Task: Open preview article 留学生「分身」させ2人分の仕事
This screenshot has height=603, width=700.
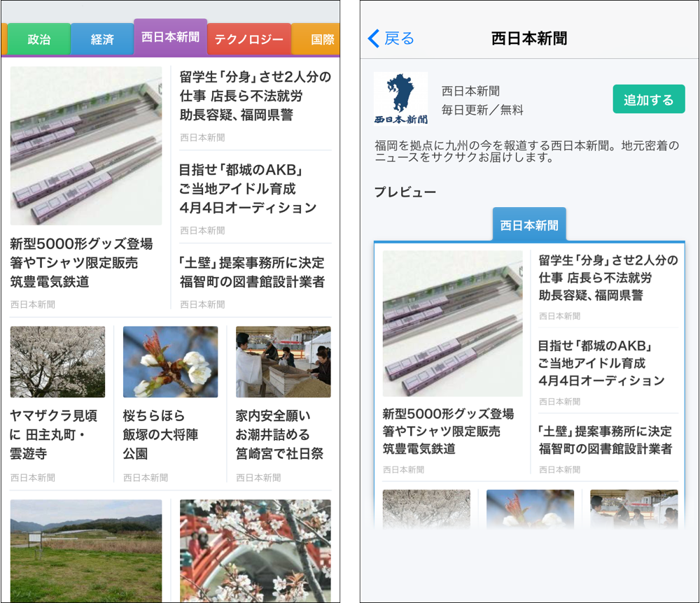Action: click(x=608, y=278)
